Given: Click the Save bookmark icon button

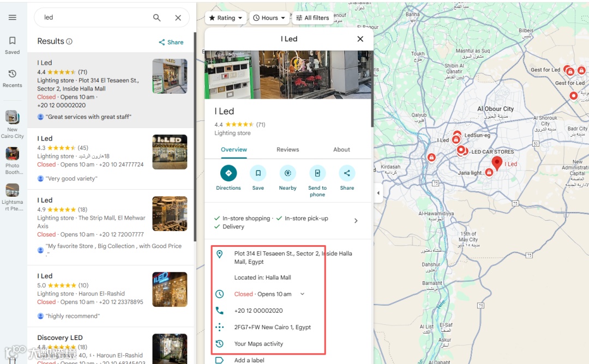Looking at the screenshot, I should (x=258, y=173).
